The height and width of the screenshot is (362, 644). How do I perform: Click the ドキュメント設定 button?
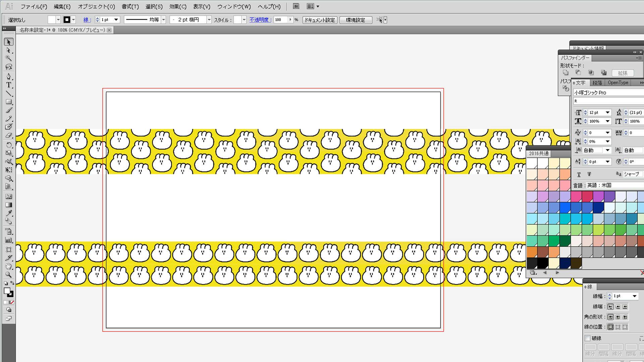320,20
